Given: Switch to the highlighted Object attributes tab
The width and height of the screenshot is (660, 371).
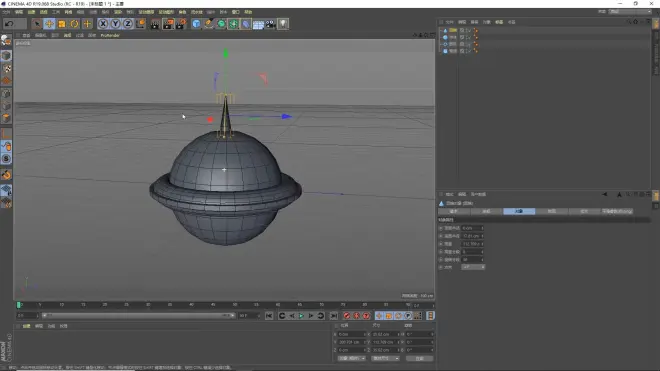Looking at the screenshot, I should (519, 211).
